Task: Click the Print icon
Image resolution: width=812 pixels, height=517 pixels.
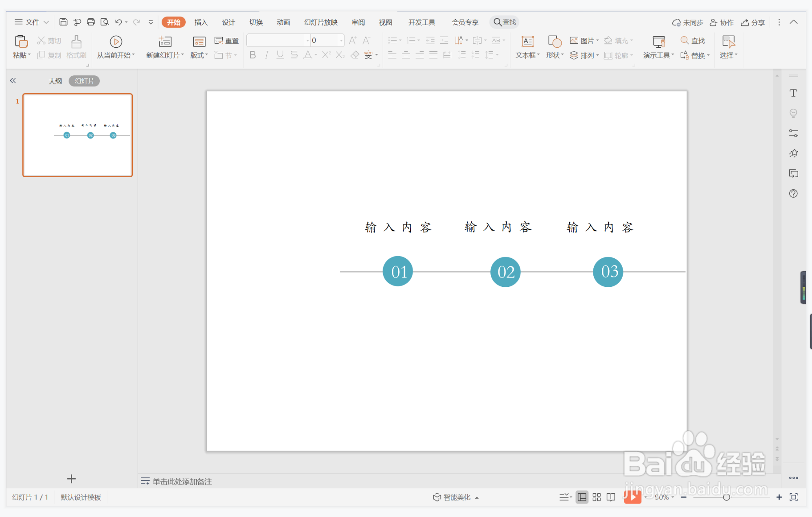Action: click(x=91, y=22)
